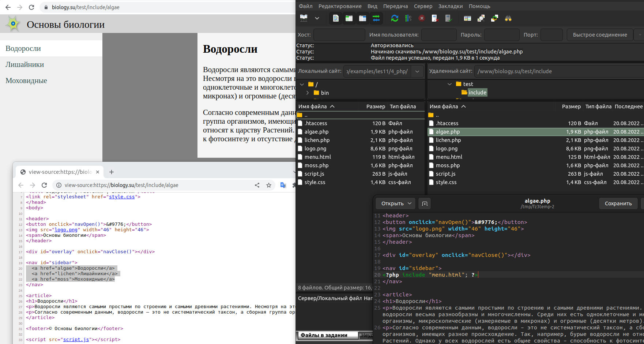
Task: Focus the Пароль input field
Action: pyautogui.click(x=502, y=35)
